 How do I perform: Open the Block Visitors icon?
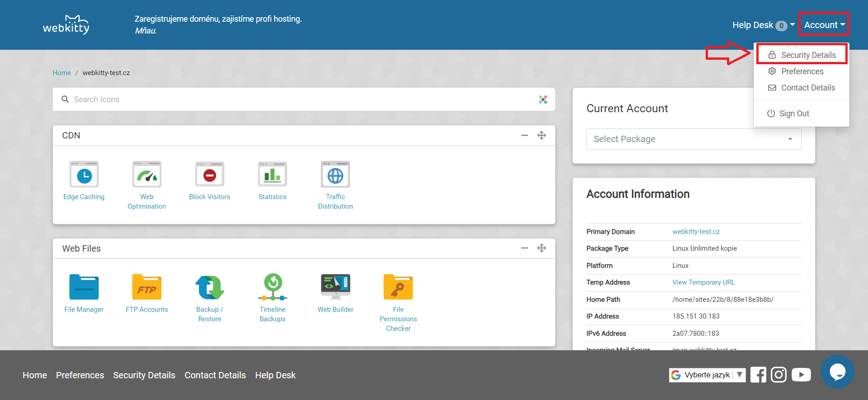pyautogui.click(x=210, y=174)
